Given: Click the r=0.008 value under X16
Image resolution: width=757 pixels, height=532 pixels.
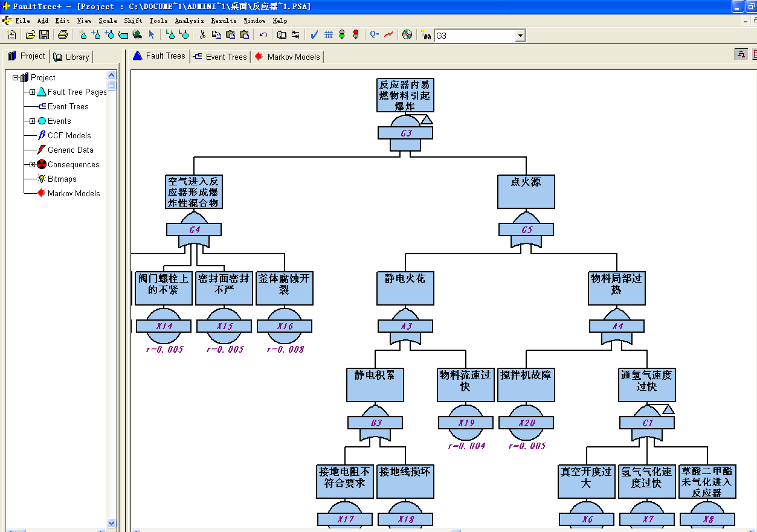Looking at the screenshot, I should tap(285, 349).
